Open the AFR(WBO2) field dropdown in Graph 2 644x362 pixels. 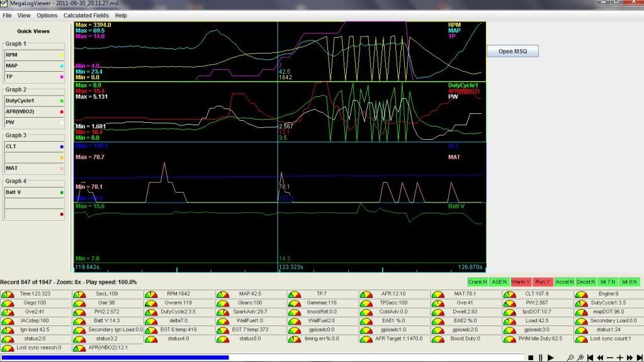tap(34, 111)
